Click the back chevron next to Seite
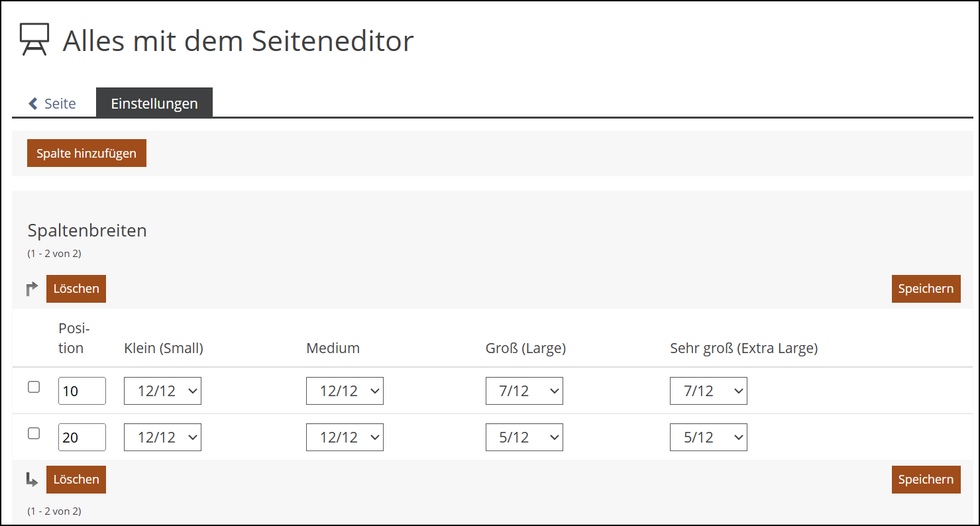 [x=33, y=104]
